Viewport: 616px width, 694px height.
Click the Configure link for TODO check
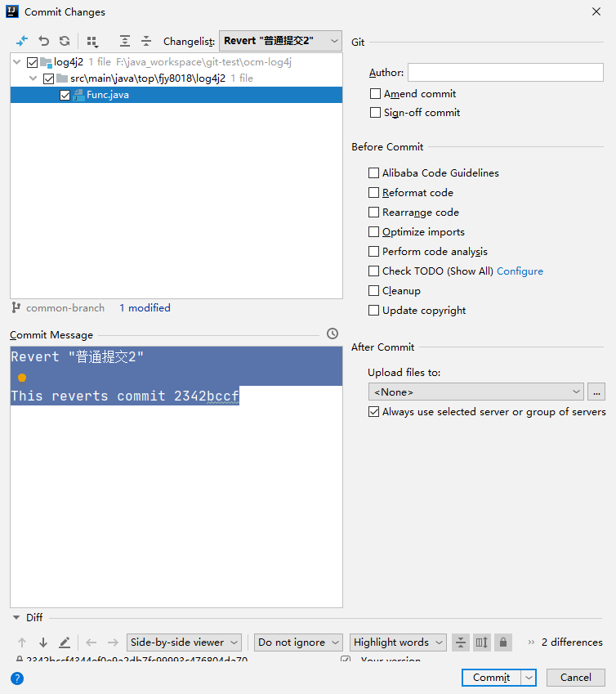(x=520, y=271)
